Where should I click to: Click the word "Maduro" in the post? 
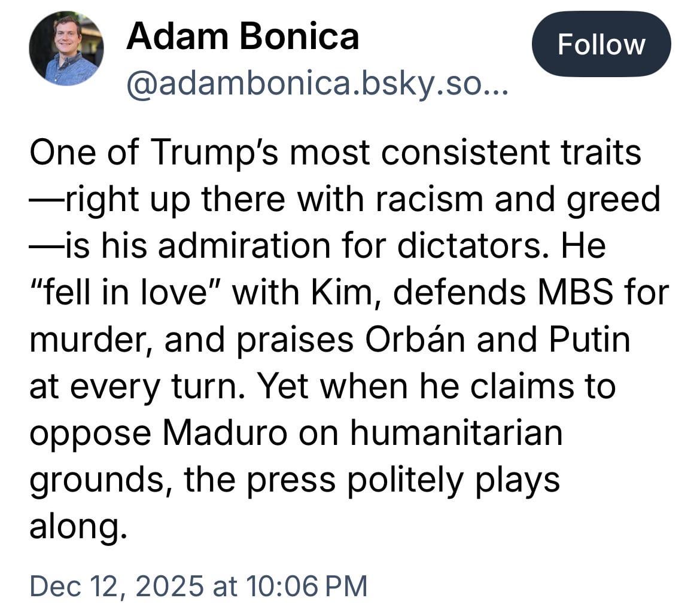[225, 433]
